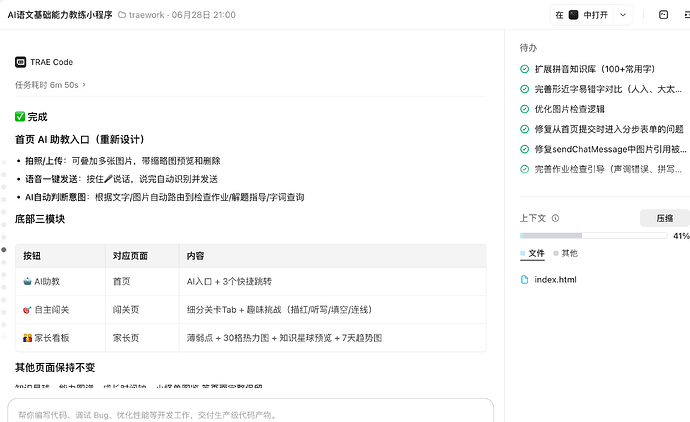Click the check circle for 完善作业检查引导
This screenshot has width=690, height=422.
point(524,169)
